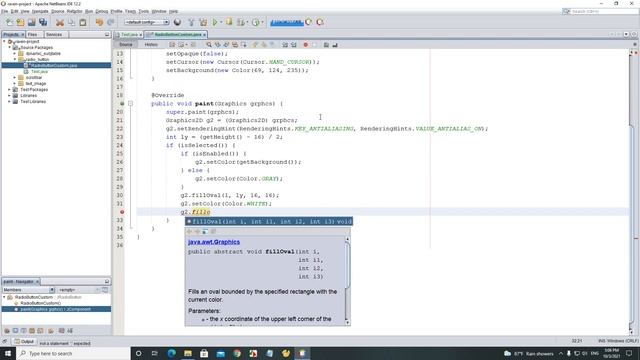
Task: Click the New File toolbar icon
Action: pos(9,22)
